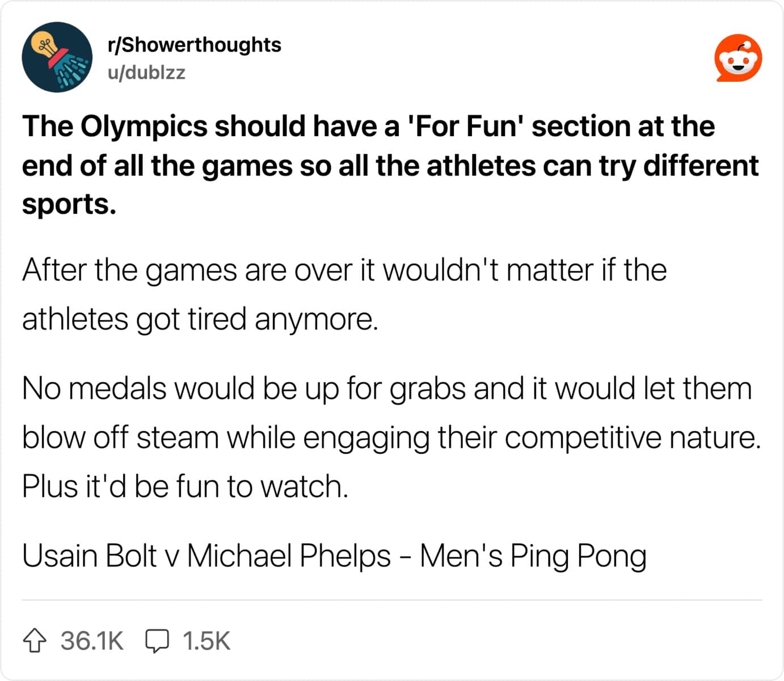Image resolution: width=784 pixels, height=681 pixels.
Task: Click the 1.5K comments count
Action: click(x=206, y=641)
